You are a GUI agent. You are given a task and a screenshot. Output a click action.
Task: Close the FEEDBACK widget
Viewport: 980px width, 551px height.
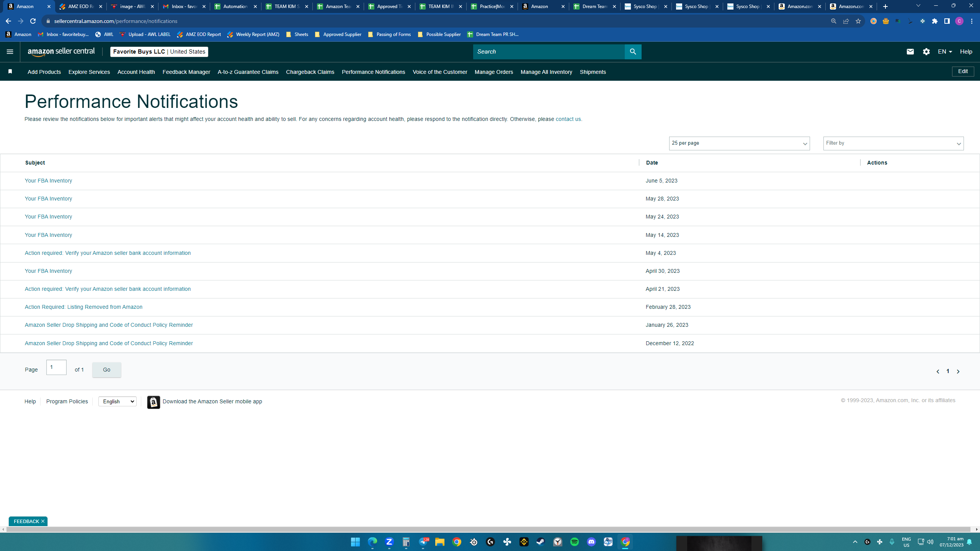(x=43, y=521)
